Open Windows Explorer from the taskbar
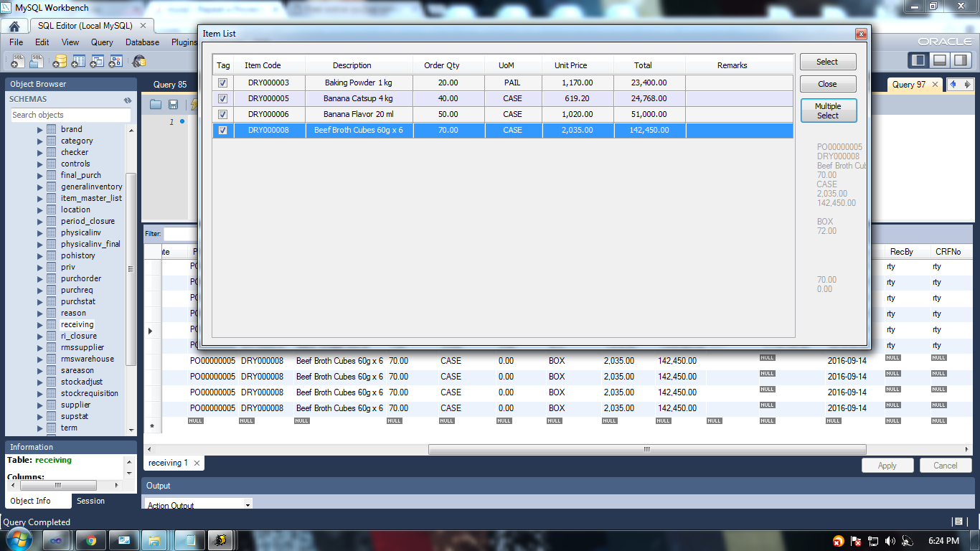This screenshot has width=980, height=551. click(x=154, y=540)
